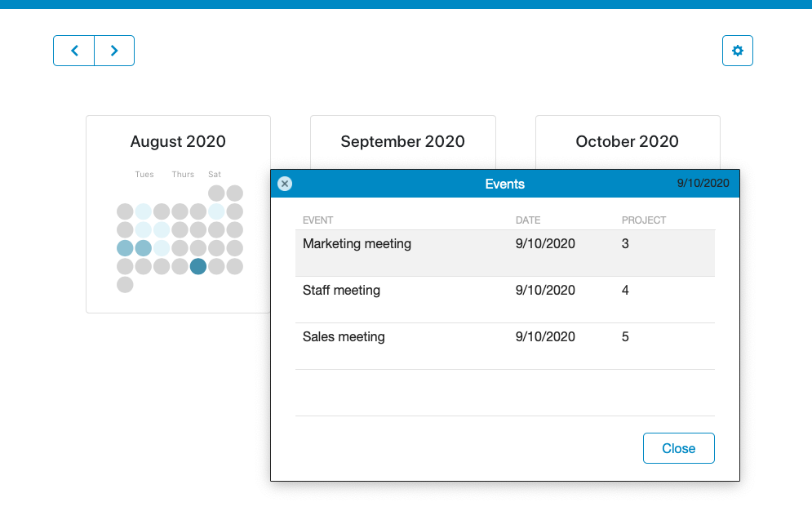Image resolution: width=812 pixels, height=529 pixels.
Task: Sort by the PROJECT column header
Action: click(644, 220)
